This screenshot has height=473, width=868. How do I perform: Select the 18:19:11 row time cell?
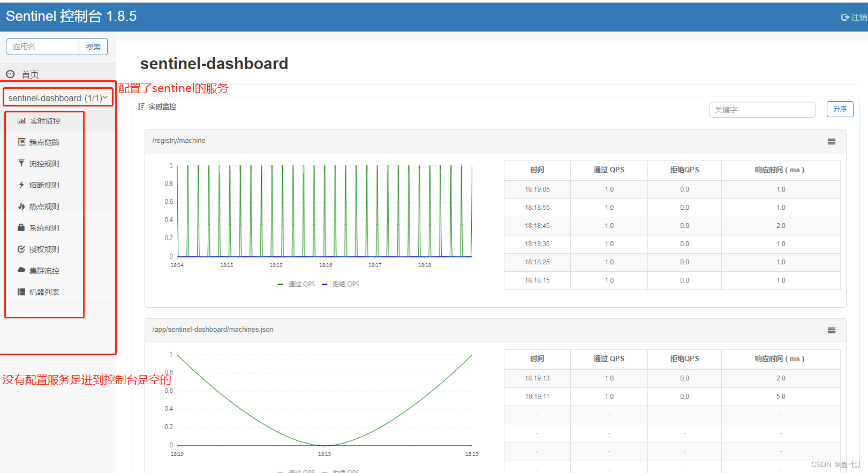click(x=537, y=396)
